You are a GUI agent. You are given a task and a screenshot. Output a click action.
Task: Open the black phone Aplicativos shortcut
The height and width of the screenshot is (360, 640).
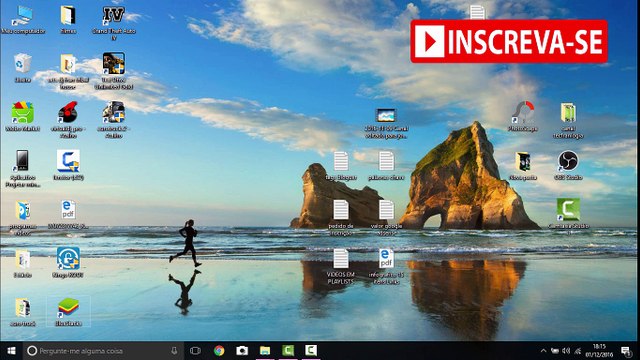(23, 168)
